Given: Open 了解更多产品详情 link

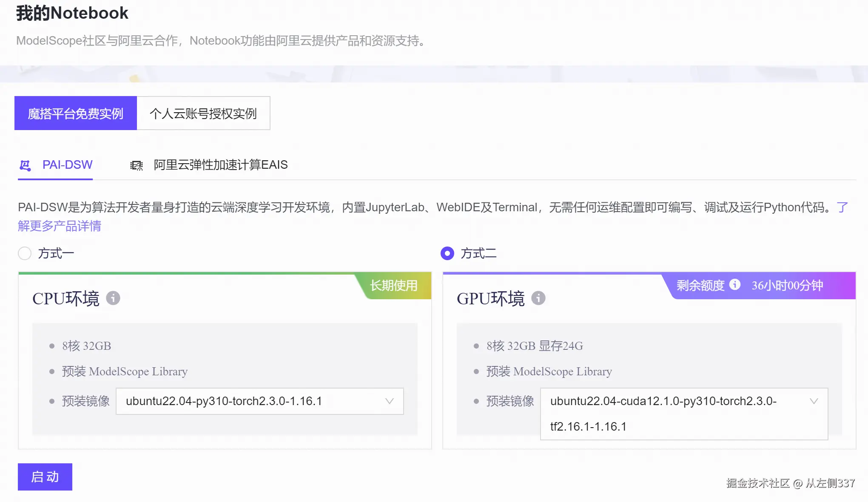Looking at the screenshot, I should coord(60,226).
